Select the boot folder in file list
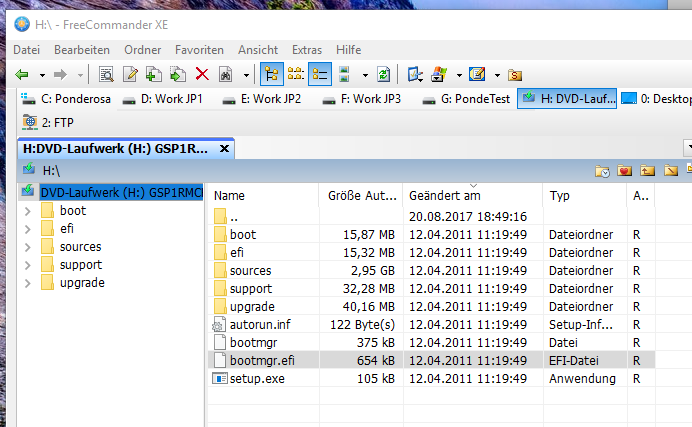This screenshot has width=692, height=427. pos(431,235)
